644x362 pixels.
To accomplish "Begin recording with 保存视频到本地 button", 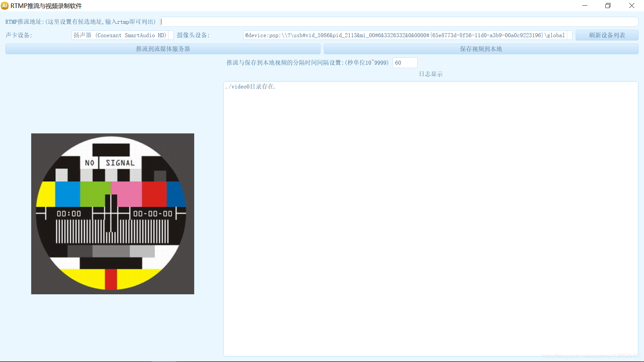I will (x=480, y=49).
